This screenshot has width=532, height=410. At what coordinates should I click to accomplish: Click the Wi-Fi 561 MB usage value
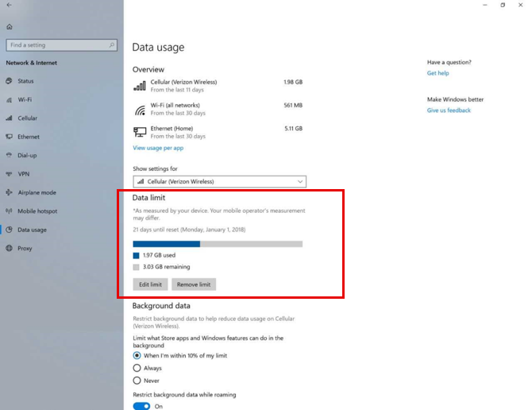pyautogui.click(x=293, y=105)
